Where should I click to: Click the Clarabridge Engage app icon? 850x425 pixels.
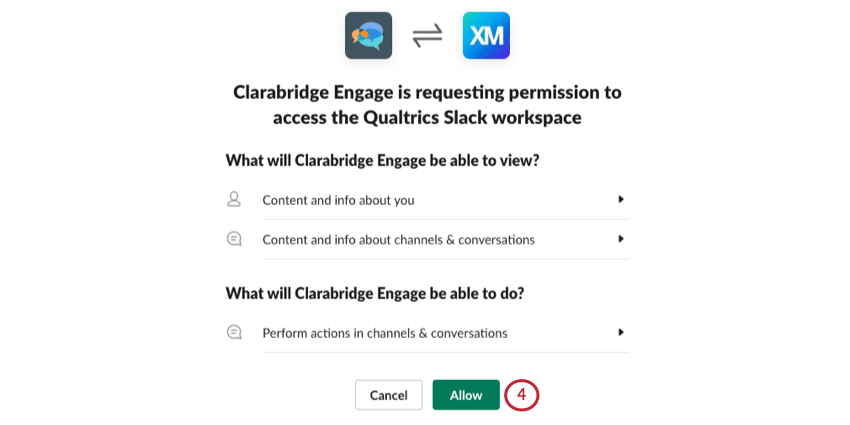(368, 35)
